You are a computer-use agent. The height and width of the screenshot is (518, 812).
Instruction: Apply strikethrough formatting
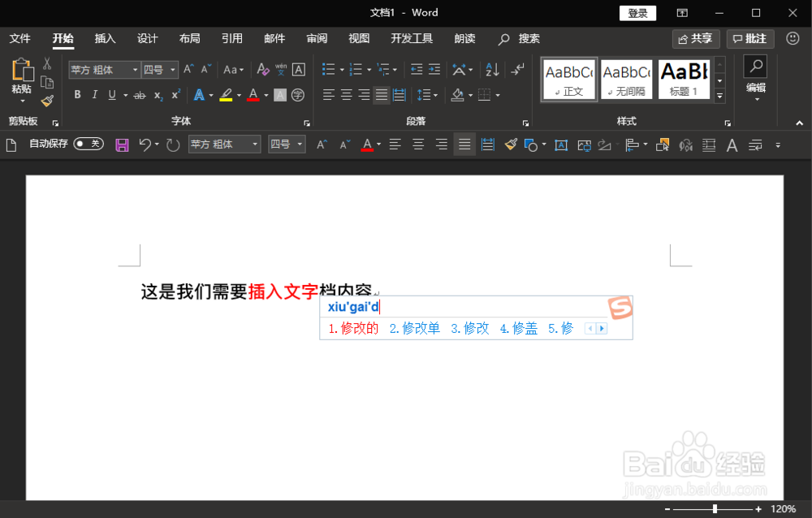coord(139,95)
